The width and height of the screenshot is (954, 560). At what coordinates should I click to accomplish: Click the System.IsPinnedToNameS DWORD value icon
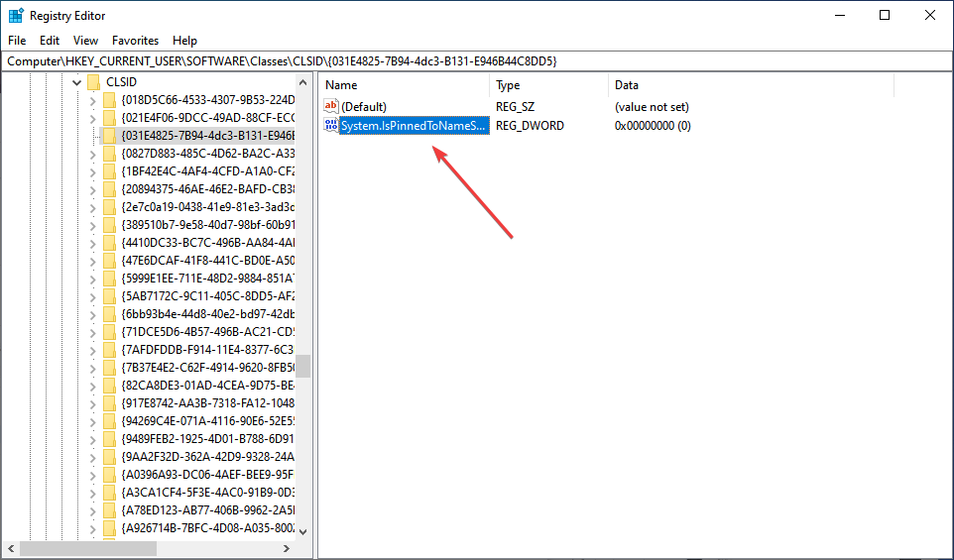point(331,125)
